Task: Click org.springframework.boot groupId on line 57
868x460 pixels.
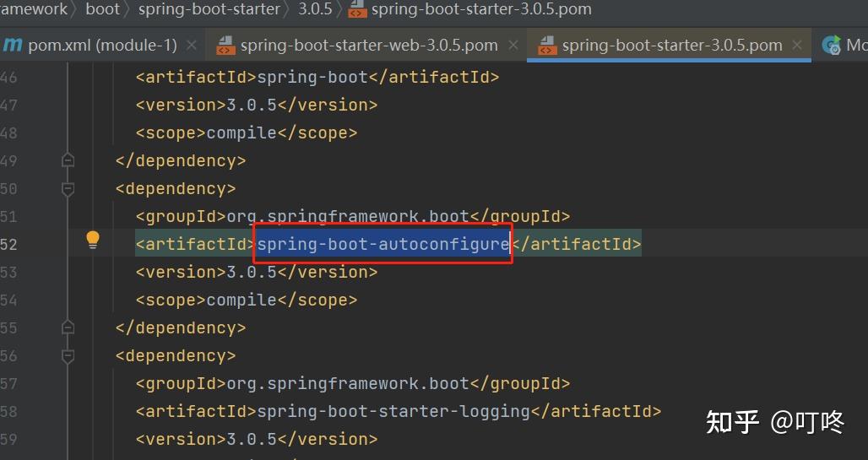Action: [x=348, y=383]
